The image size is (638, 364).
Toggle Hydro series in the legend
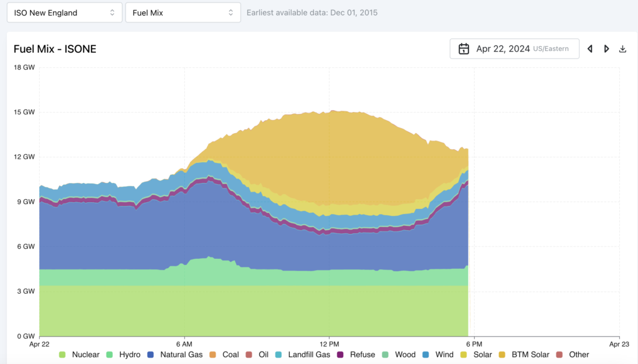pyautogui.click(x=123, y=355)
